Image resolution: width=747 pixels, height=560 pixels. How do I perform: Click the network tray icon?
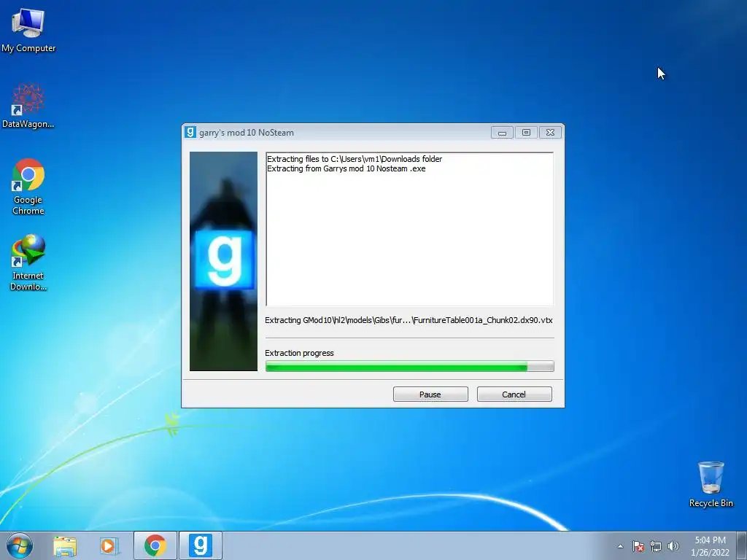pos(656,546)
